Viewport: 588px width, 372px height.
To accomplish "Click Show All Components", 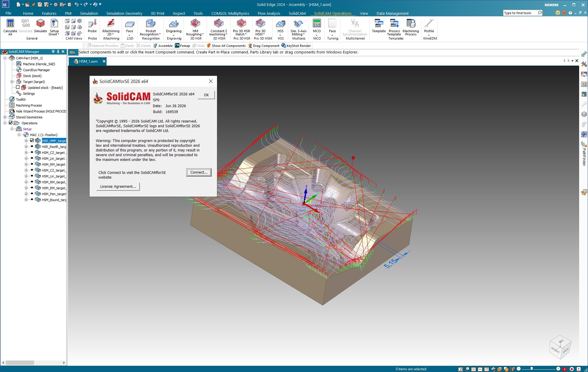I will click(226, 46).
